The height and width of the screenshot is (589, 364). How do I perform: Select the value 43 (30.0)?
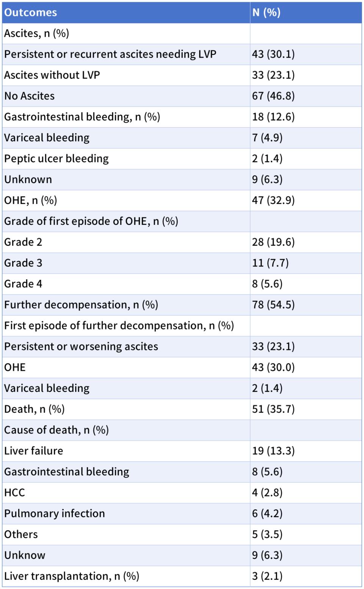point(273,367)
